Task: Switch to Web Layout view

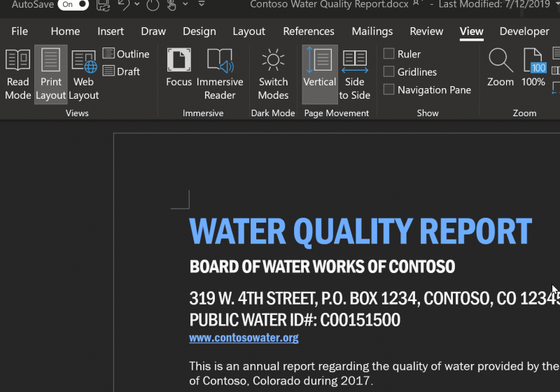Action: click(83, 75)
